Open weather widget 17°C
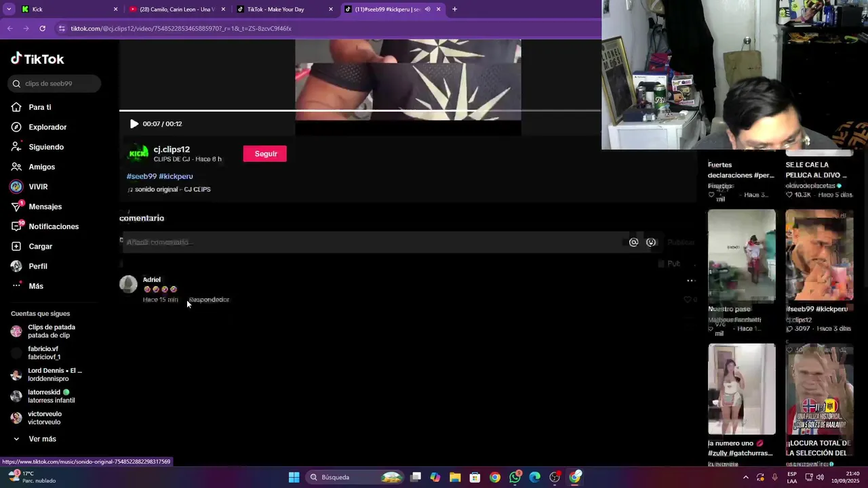 [31, 477]
